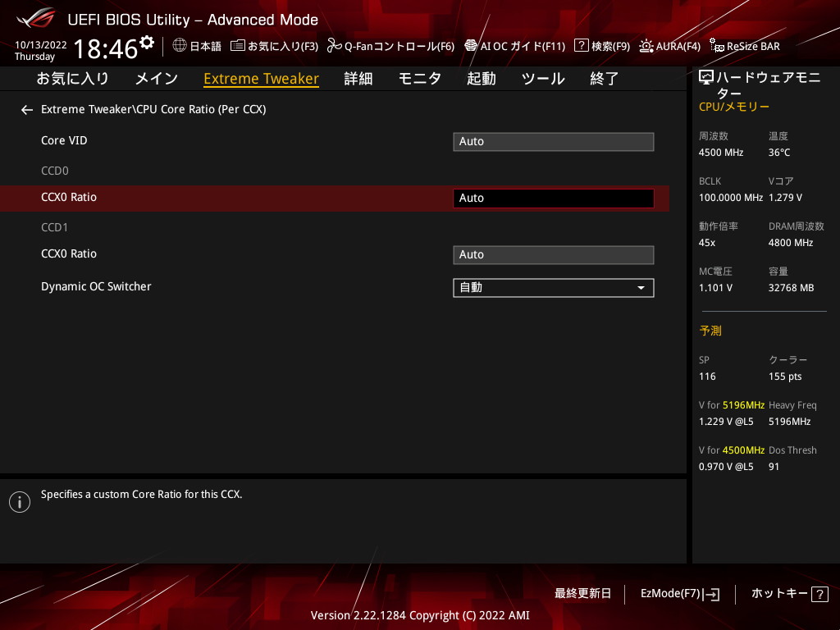The height and width of the screenshot is (630, 840).
Task: Click CCD0 CCX0 Ratio Auto field
Action: point(554,199)
